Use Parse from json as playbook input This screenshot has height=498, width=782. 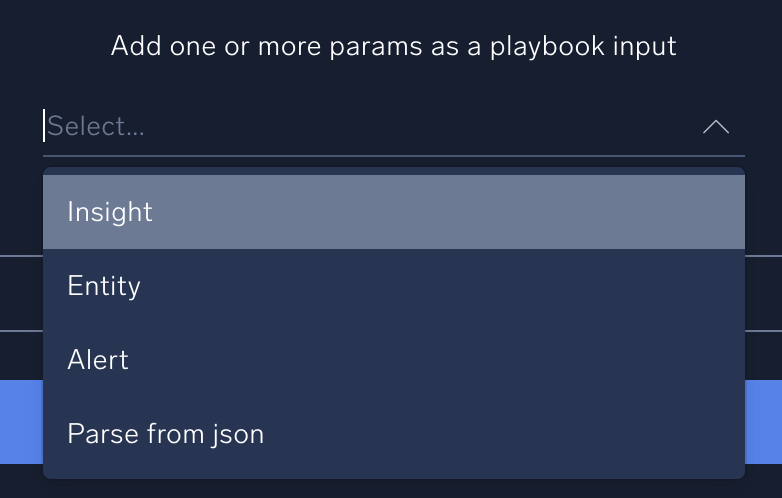pyautogui.click(x=166, y=434)
